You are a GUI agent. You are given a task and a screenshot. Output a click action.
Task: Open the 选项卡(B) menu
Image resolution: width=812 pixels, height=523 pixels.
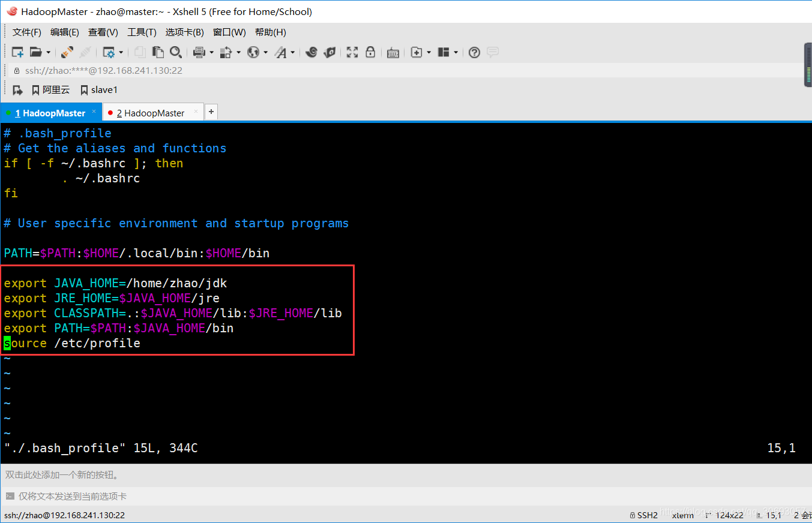(x=185, y=32)
